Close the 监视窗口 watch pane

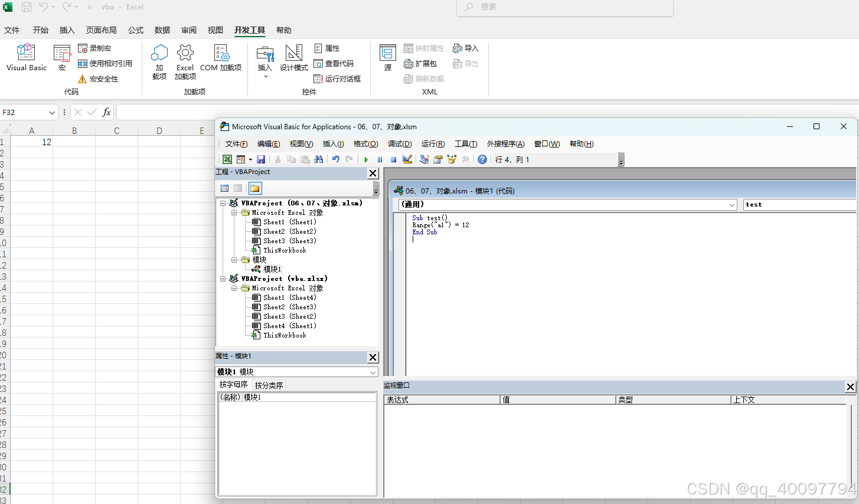pos(850,387)
